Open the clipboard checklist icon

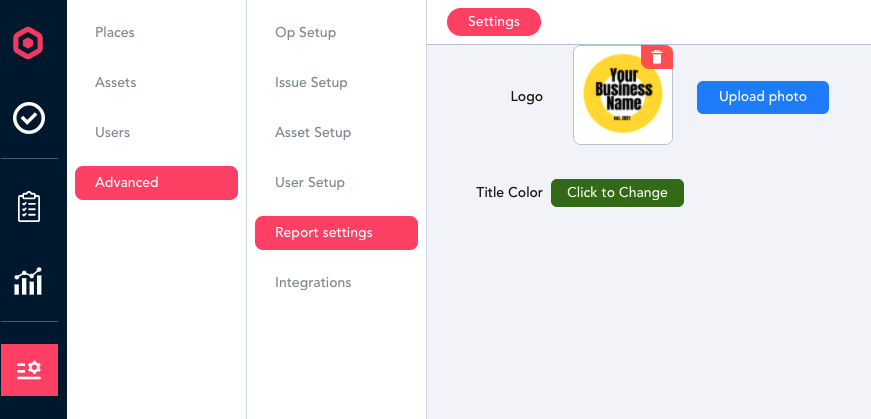coord(29,207)
